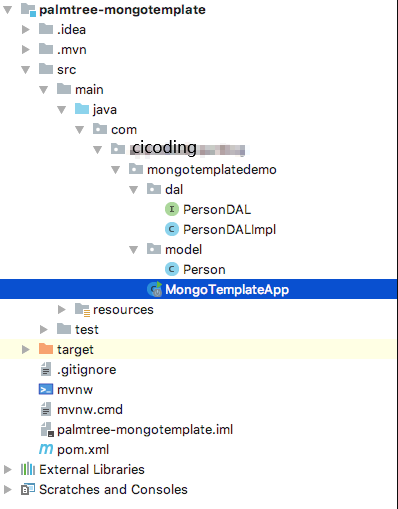This screenshot has height=509, width=398.
Task: Collapse the src folder arrow
Action: 26,70
